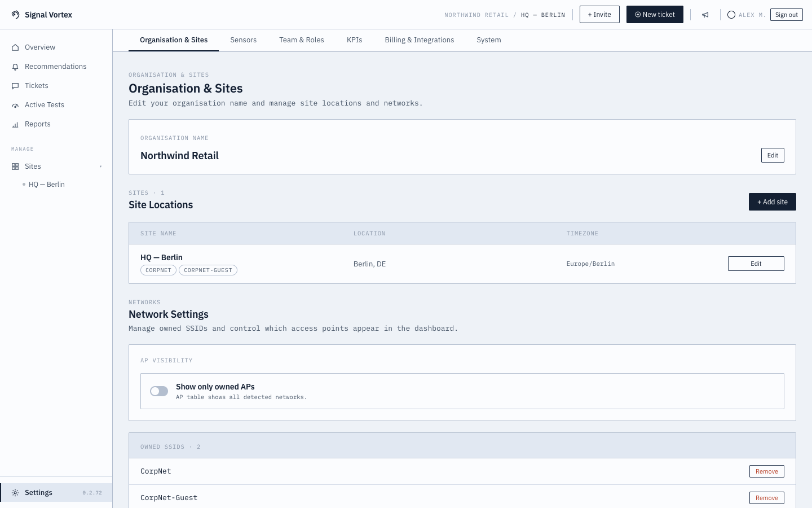Image resolution: width=812 pixels, height=508 pixels.
Task: Open HQ — Berlin in sidebar tree
Action: click(47, 185)
